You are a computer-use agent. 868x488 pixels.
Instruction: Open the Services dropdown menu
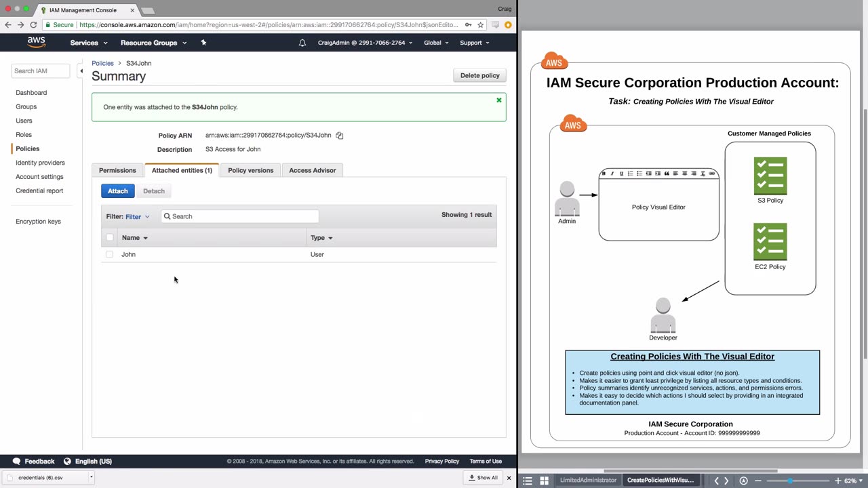pos(89,43)
